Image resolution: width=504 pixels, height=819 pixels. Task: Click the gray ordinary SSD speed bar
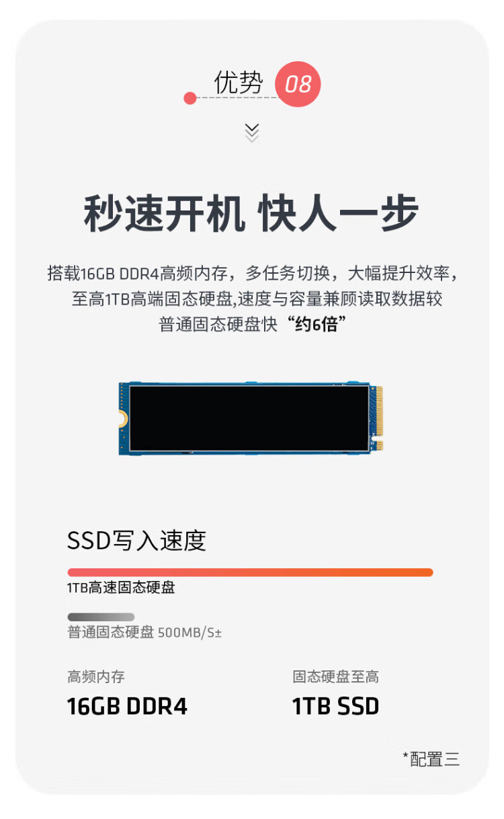[101, 617]
